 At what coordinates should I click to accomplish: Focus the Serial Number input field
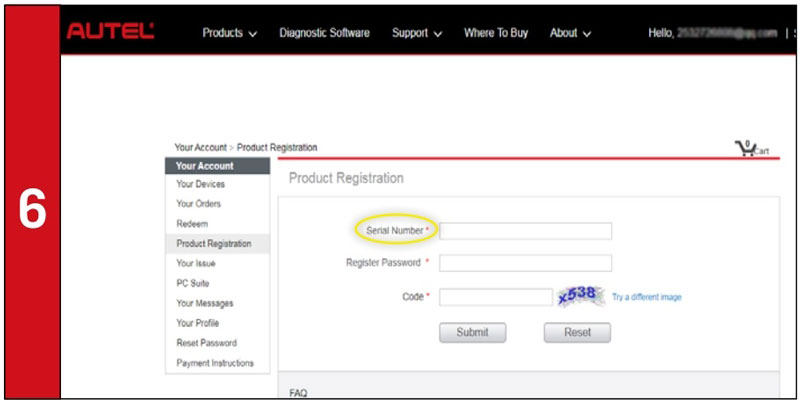pyautogui.click(x=526, y=231)
